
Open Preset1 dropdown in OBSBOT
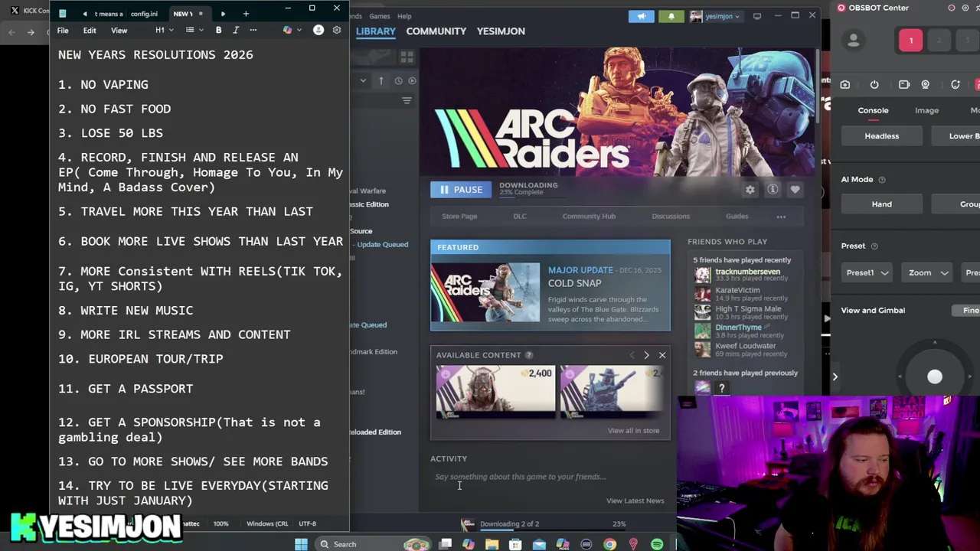[x=867, y=273]
